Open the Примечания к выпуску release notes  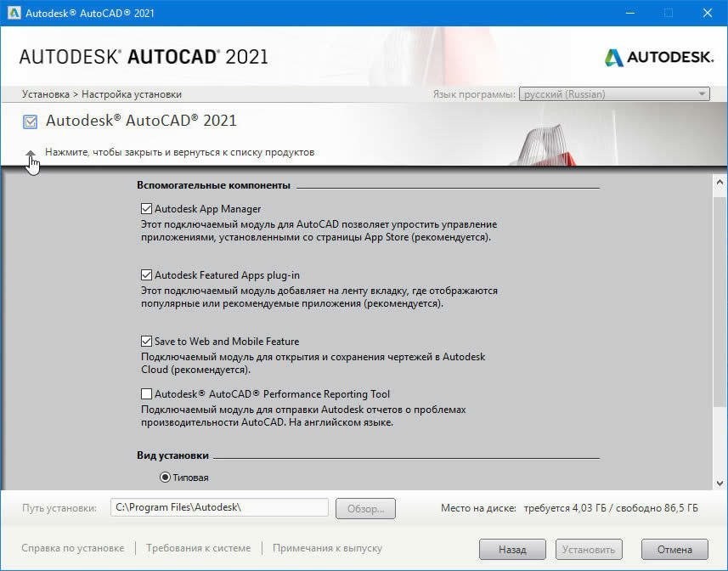(327, 548)
